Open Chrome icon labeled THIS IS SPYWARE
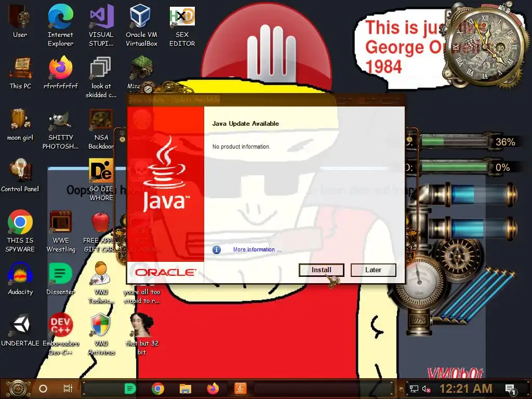532x399 pixels. click(x=20, y=231)
